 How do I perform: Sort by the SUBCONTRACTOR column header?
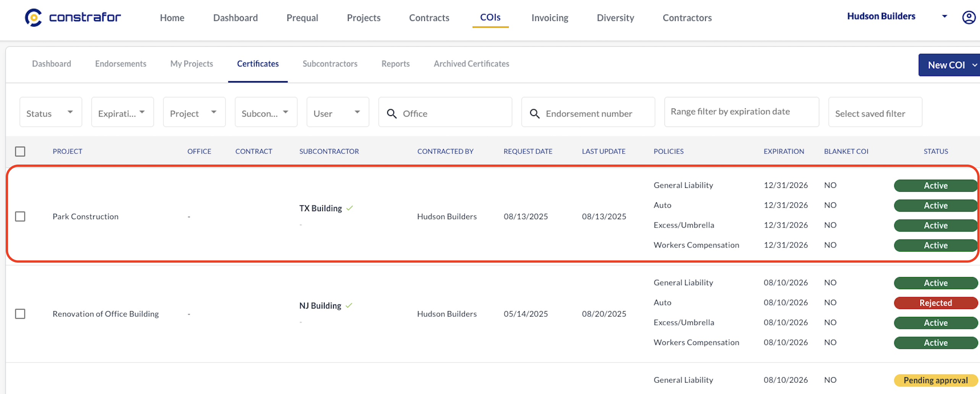tap(329, 152)
